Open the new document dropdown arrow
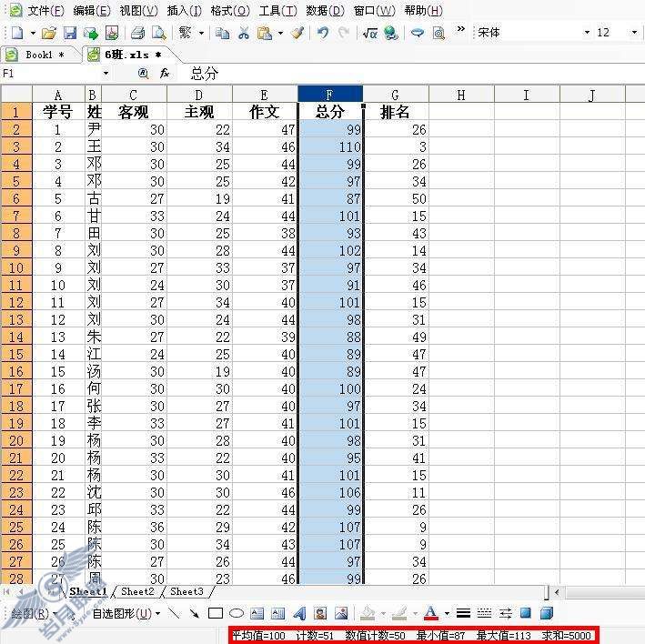This screenshot has width=645, height=644. point(33,33)
